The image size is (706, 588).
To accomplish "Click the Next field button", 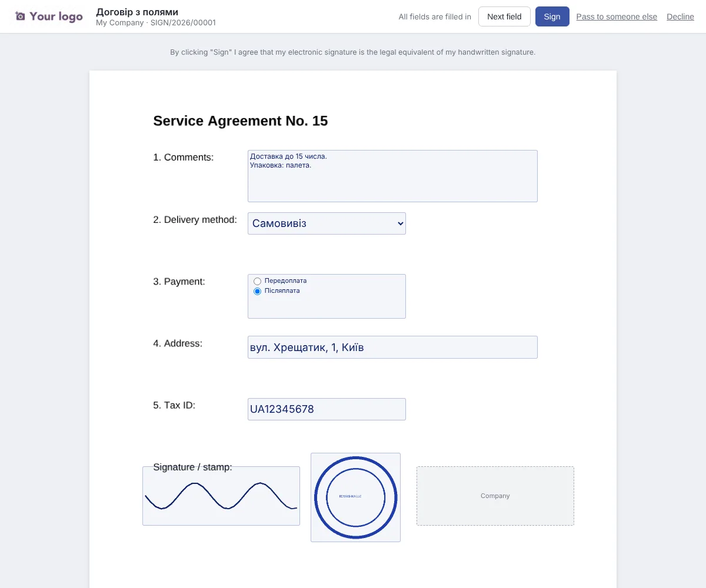I will point(504,16).
